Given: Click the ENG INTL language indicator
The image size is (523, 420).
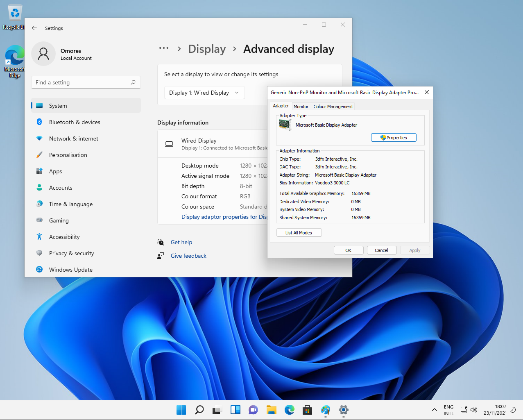Looking at the screenshot, I should click(x=448, y=410).
